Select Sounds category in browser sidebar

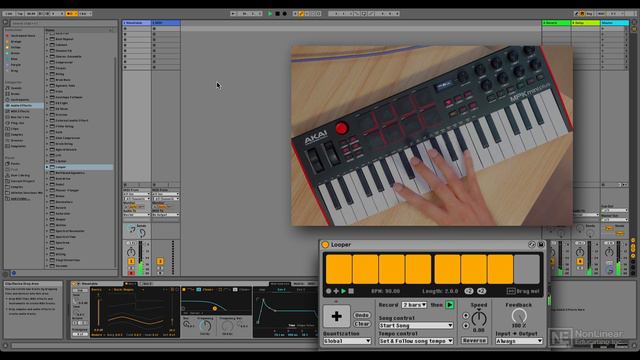click(x=16, y=88)
